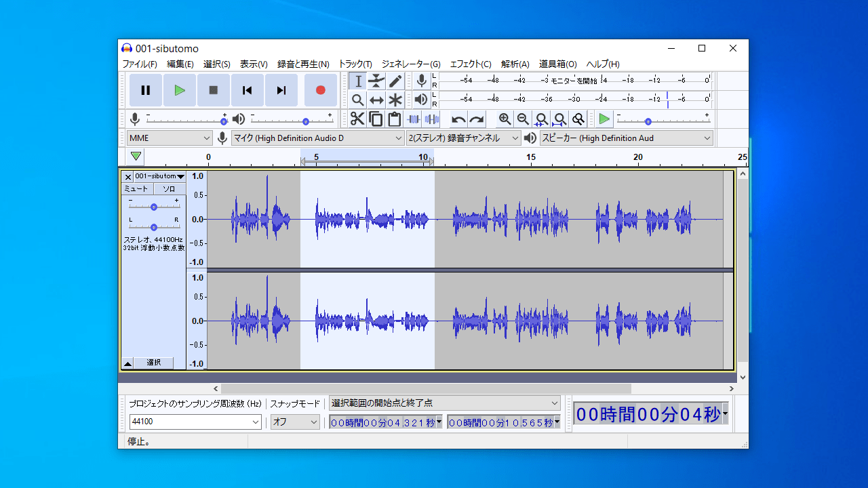
Task: Click the Zoom In magnifier
Action: pyautogui.click(x=505, y=119)
